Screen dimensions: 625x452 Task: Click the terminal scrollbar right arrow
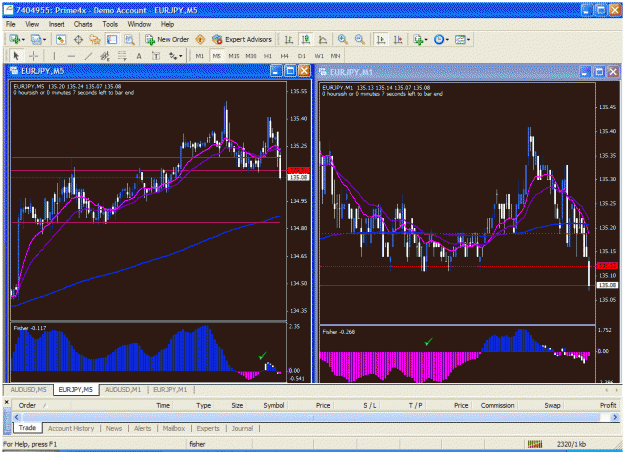[615, 417]
